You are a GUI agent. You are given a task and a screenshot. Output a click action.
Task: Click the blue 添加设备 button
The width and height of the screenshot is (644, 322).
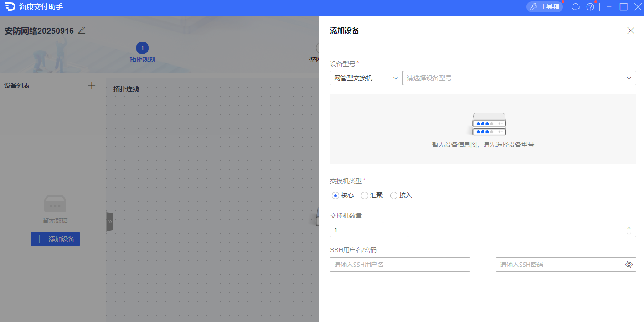pyautogui.click(x=55, y=239)
